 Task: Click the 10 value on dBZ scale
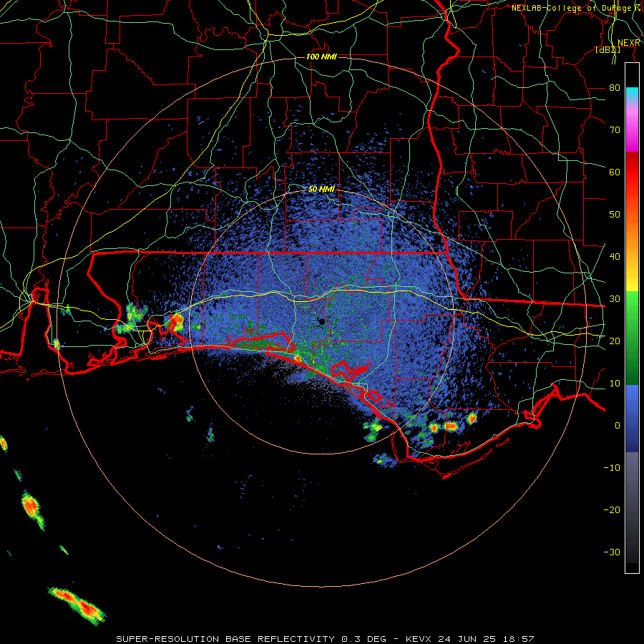615,384
